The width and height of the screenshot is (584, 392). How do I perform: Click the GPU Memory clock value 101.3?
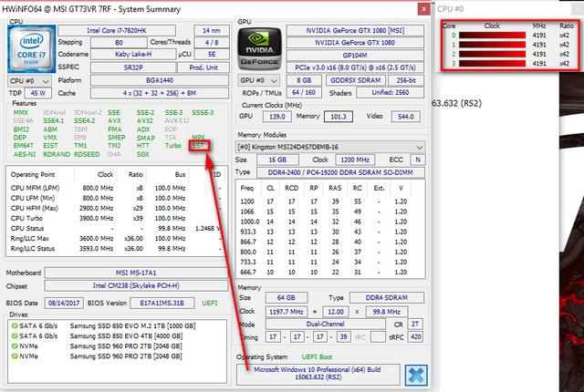point(339,117)
